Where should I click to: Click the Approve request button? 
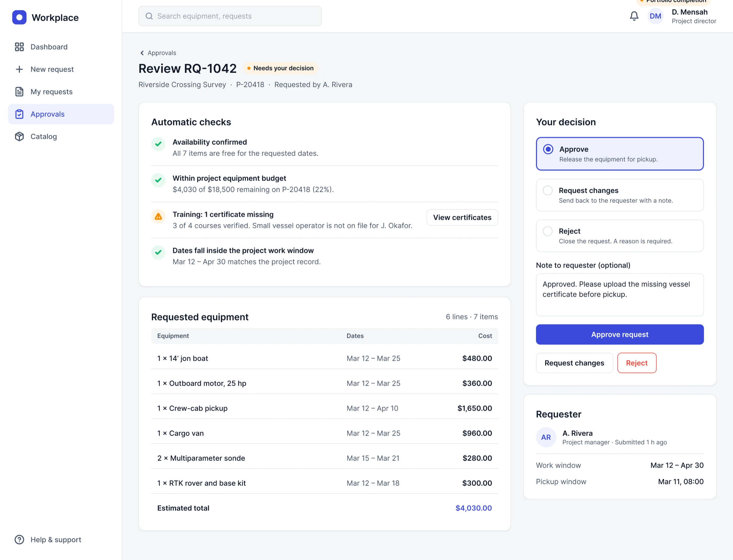[620, 334]
